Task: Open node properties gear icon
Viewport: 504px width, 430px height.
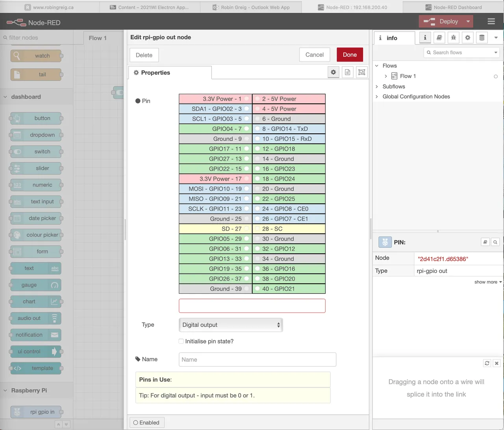Action: click(x=334, y=72)
